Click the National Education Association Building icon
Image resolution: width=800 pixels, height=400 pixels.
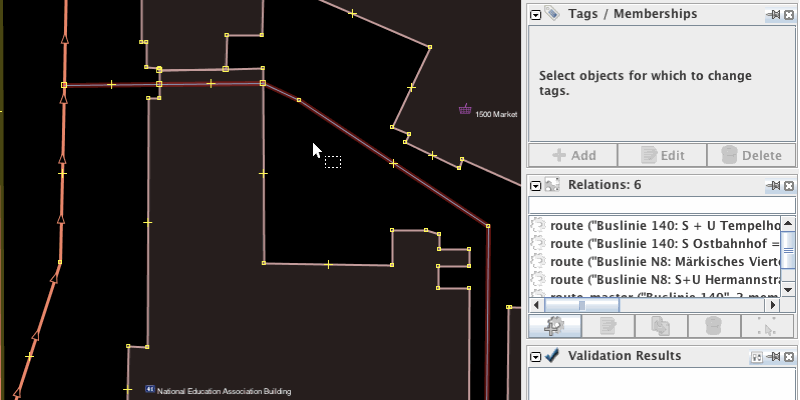[x=150, y=389]
